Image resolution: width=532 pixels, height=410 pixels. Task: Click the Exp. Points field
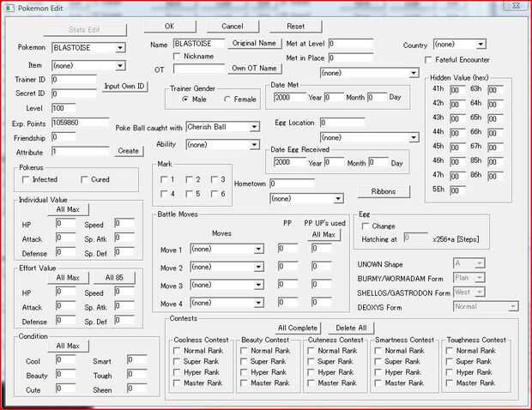(81, 123)
